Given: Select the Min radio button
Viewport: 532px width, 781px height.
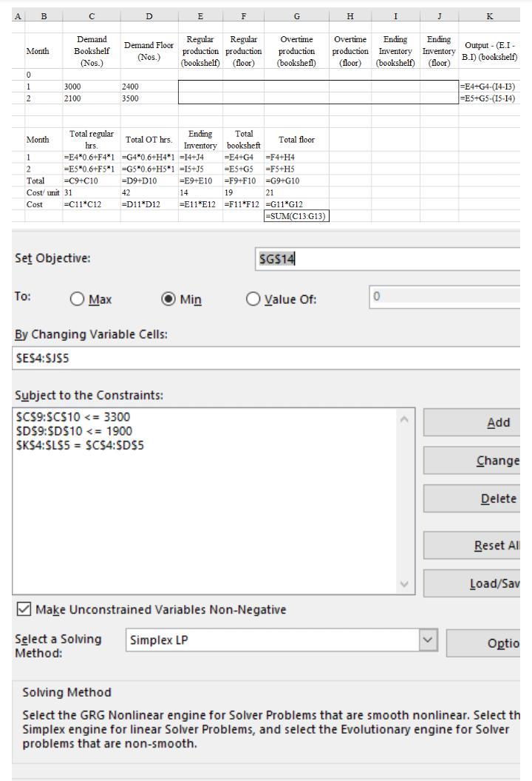Looking at the screenshot, I should coord(168,299).
